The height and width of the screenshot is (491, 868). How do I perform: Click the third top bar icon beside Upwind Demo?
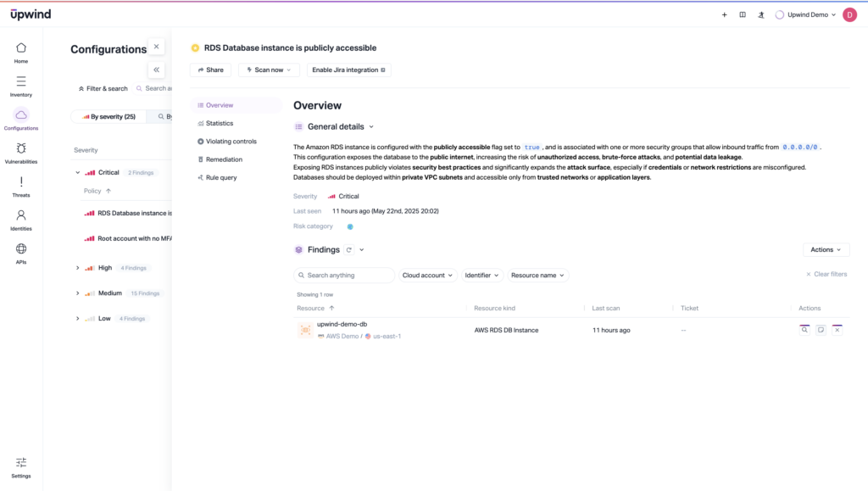761,15
